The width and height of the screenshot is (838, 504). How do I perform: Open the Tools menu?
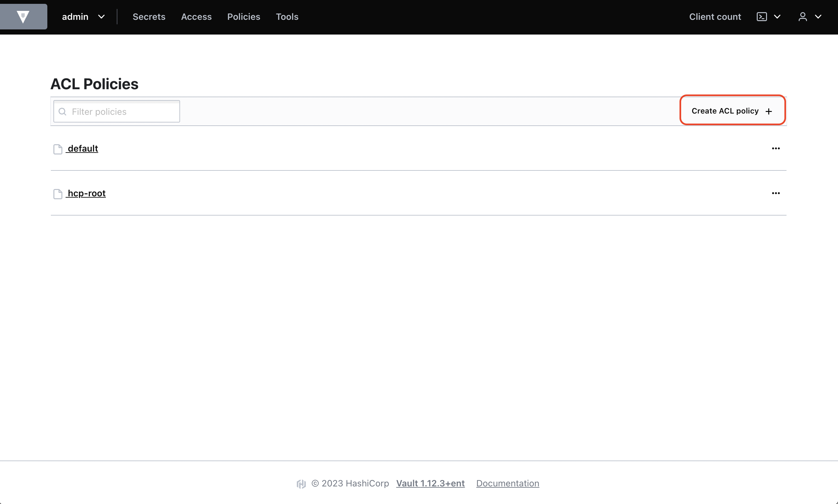287,17
